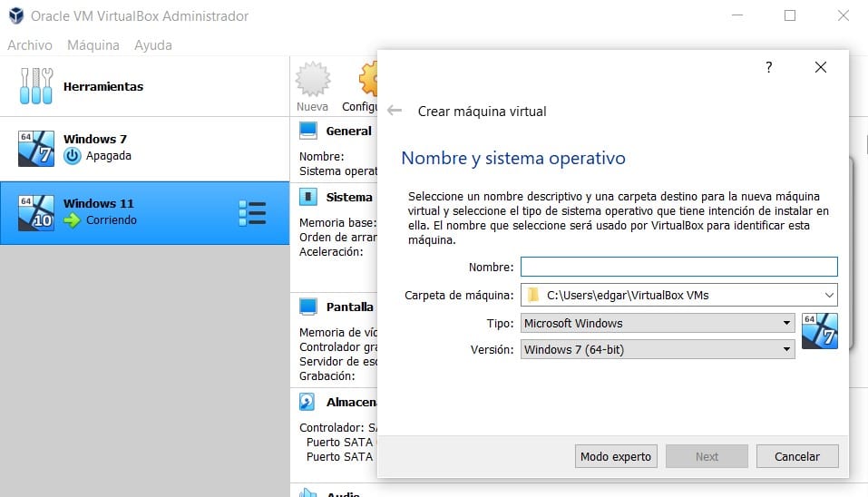
Task: Click the Next button
Action: [x=707, y=456]
